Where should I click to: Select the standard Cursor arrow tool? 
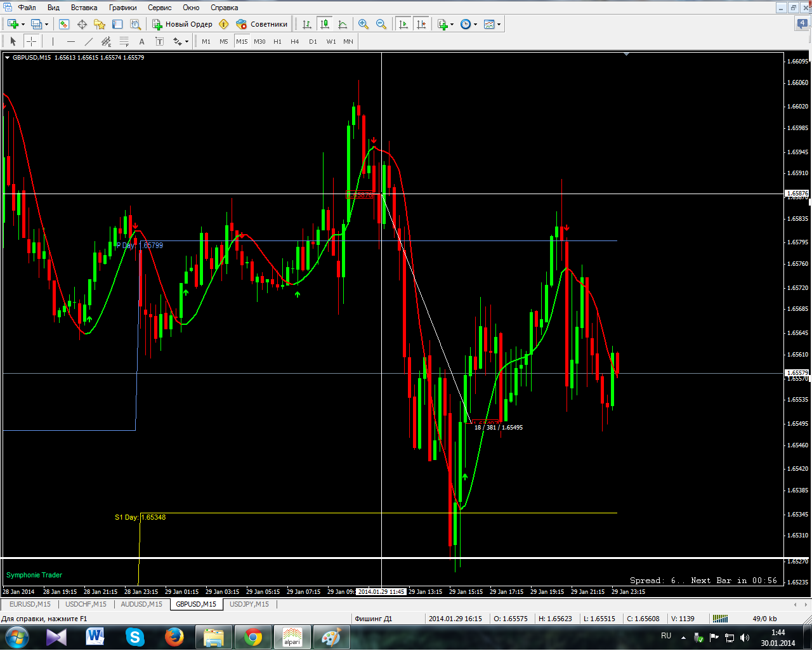(x=13, y=41)
